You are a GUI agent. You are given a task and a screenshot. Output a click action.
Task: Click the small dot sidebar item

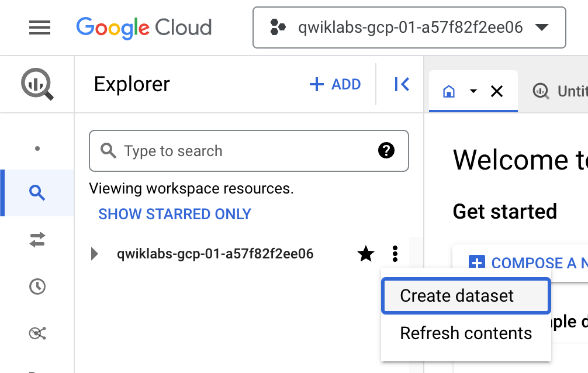(37, 148)
